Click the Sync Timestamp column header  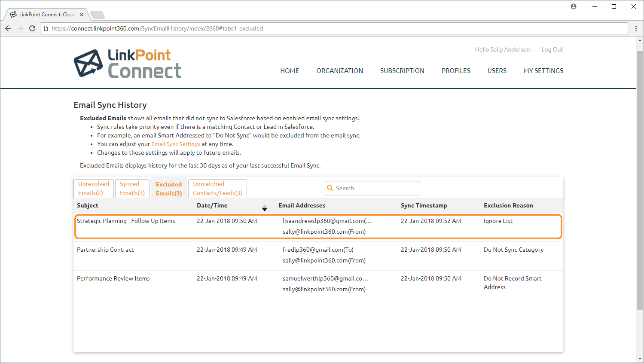[424, 205]
